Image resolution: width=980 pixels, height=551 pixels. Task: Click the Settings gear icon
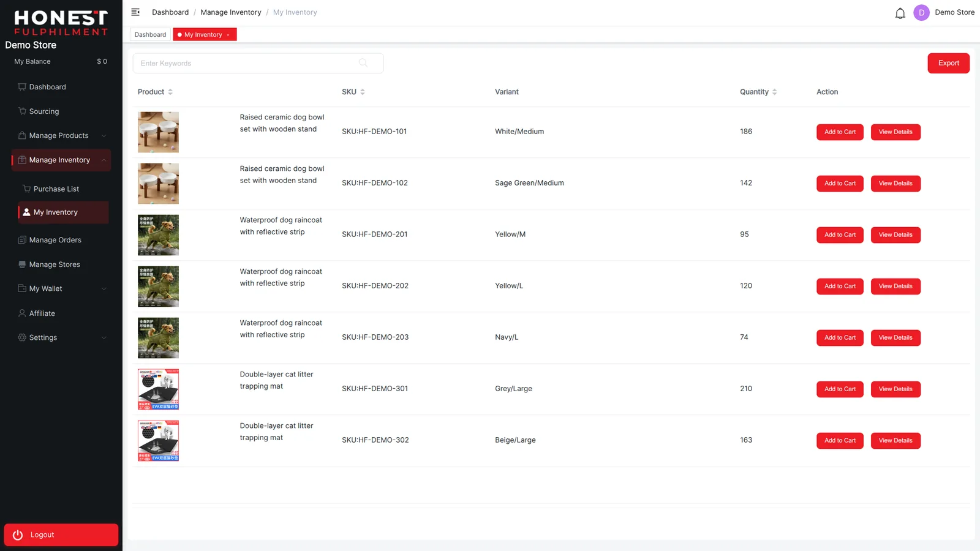pyautogui.click(x=22, y=337)
